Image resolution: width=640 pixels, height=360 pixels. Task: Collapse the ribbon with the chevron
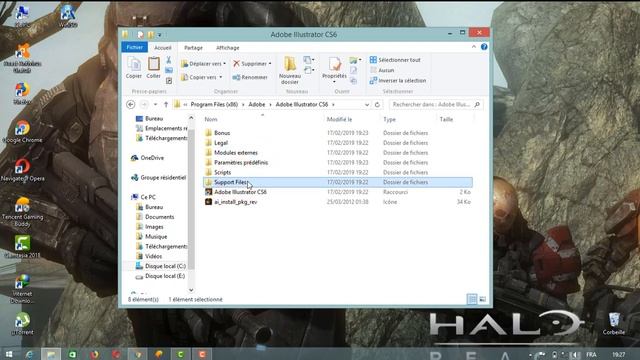pyautogui.click(x=473, y=47)
